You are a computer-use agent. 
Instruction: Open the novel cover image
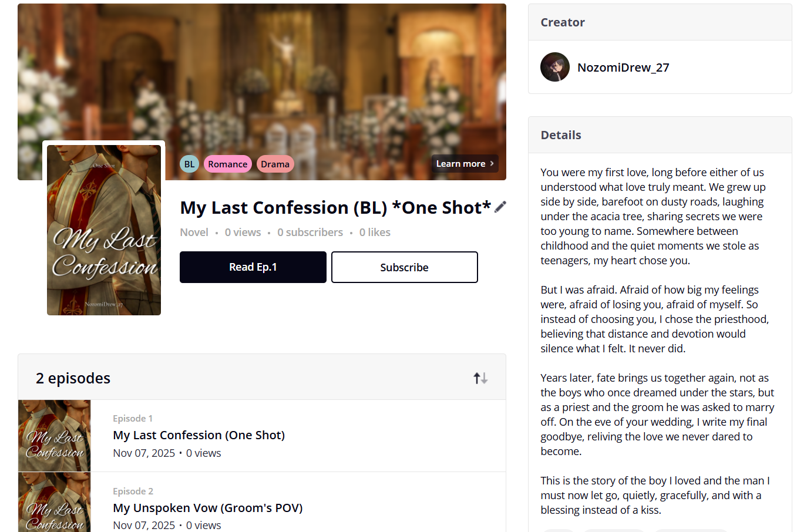click(104, 230)
